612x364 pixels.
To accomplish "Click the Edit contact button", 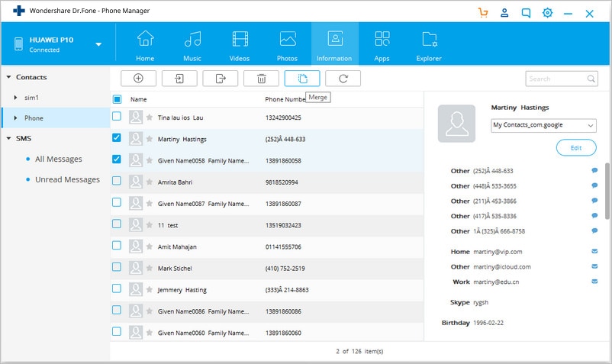I will click(x=576, y=148).
